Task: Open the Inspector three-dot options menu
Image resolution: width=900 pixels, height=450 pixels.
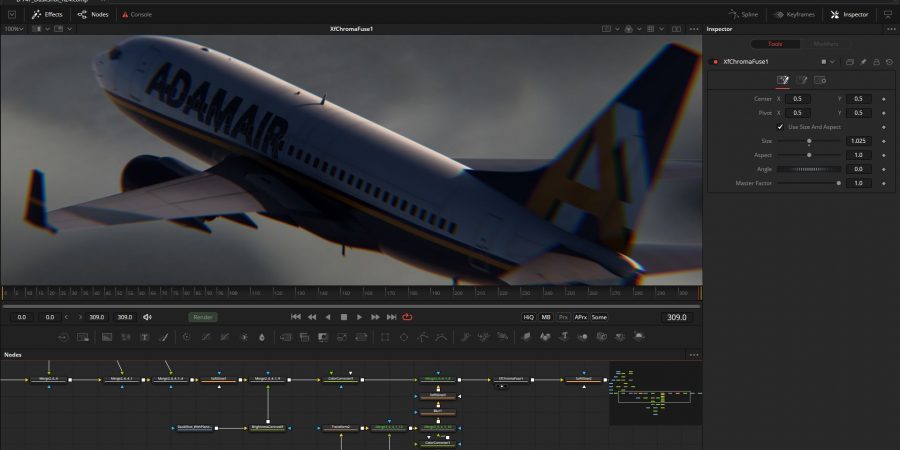Action: 890,29
